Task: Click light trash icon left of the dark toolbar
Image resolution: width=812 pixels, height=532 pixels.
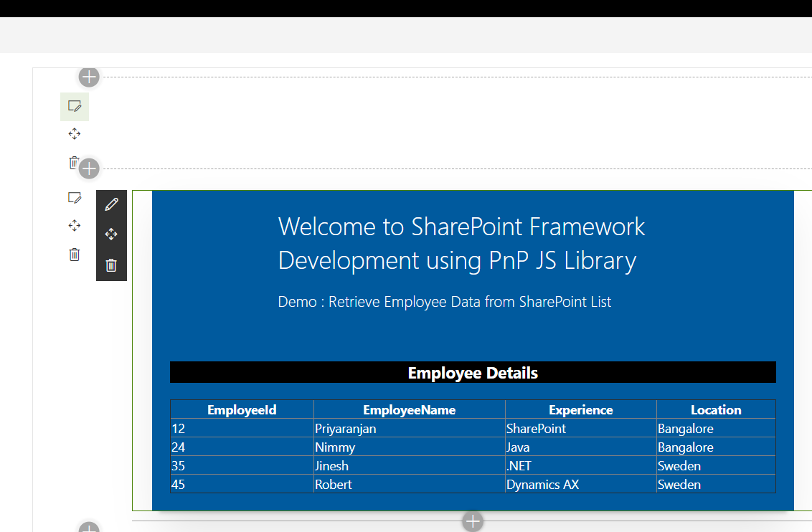Action: click(x=75, y=255)
